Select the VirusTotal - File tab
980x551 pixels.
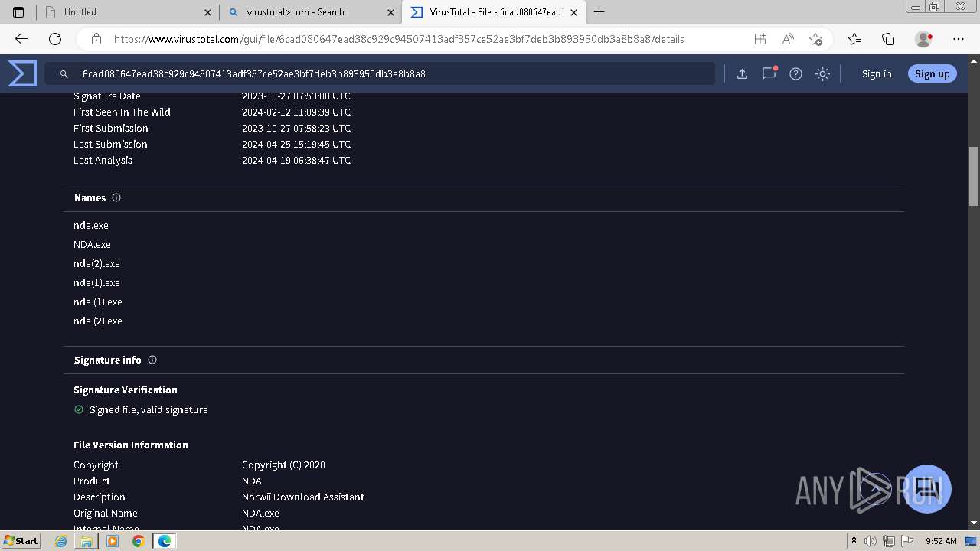(493, 12)
